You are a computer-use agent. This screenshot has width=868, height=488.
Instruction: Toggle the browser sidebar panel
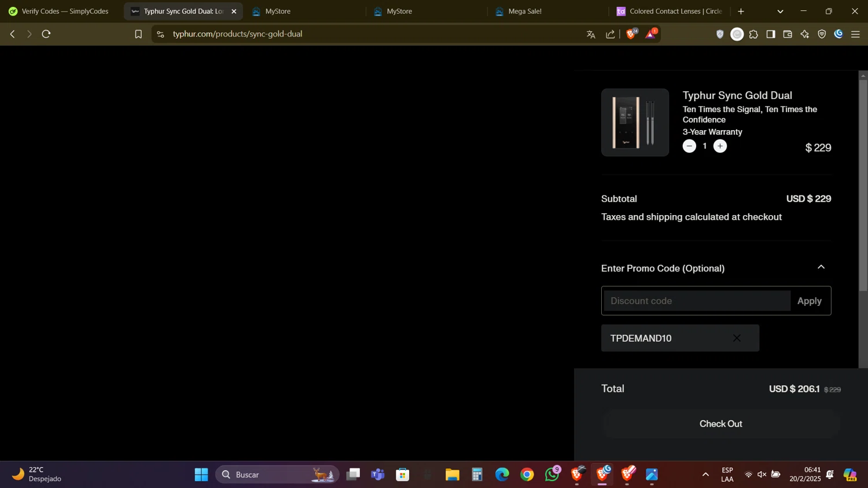[x=771, y=34]
